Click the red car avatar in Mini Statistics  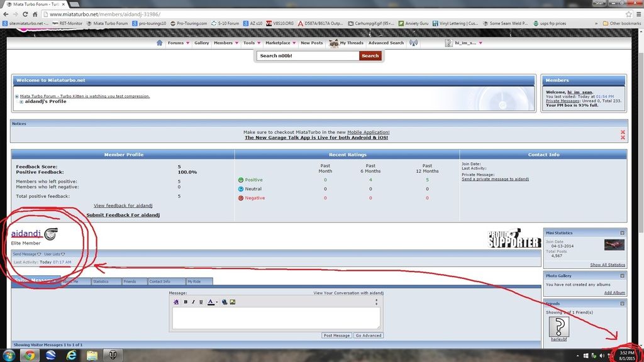[x=614, y=245]
